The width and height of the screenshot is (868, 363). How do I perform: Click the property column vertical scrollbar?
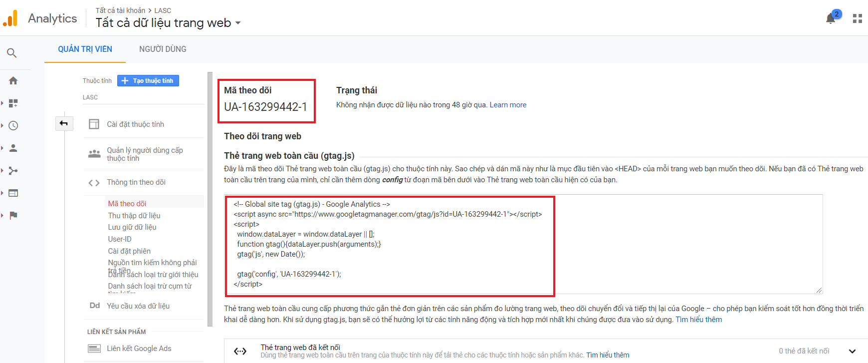(210, 200)
